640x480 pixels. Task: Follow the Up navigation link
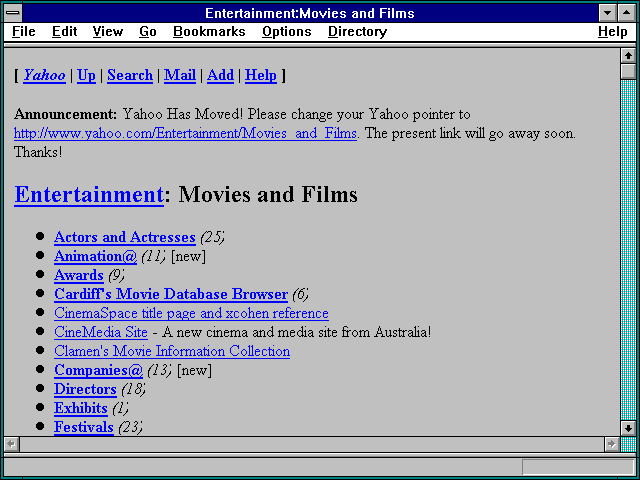pyautogui.click(x=86, y=75)
